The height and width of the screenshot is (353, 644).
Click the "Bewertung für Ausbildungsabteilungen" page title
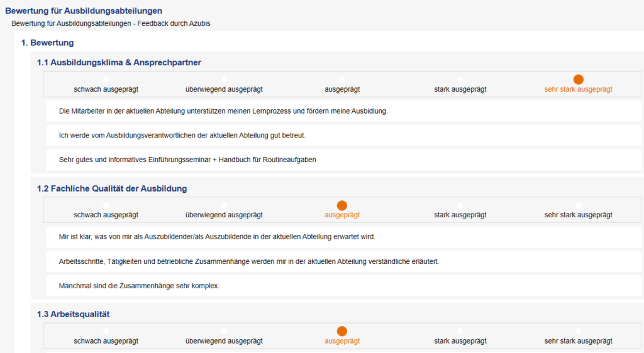click(x=84, y=11)
